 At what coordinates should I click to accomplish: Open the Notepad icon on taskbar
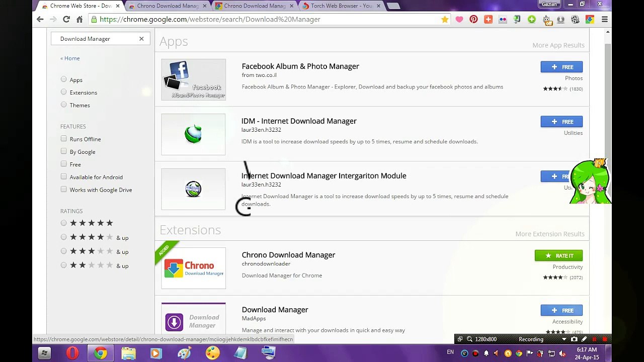tap(240, 353)
